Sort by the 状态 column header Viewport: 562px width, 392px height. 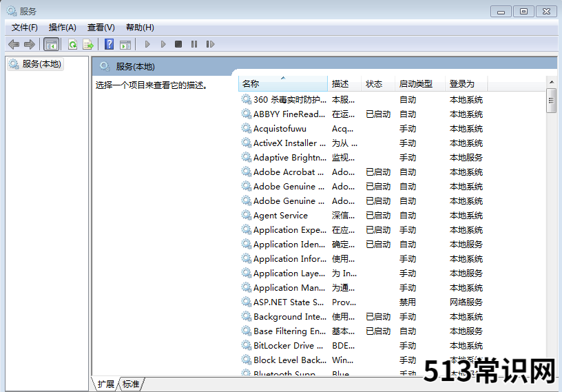tap(378, 84)
